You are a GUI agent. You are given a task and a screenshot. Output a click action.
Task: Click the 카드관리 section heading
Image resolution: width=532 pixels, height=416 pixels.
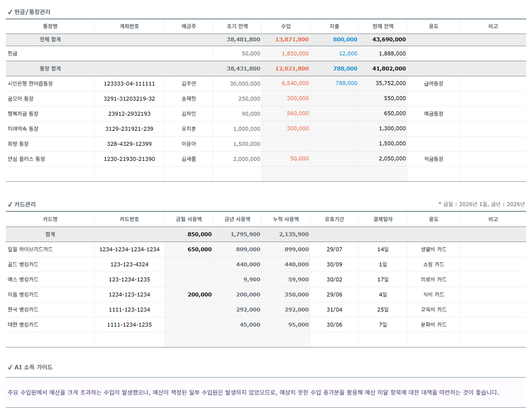click(x=21, y=204)
